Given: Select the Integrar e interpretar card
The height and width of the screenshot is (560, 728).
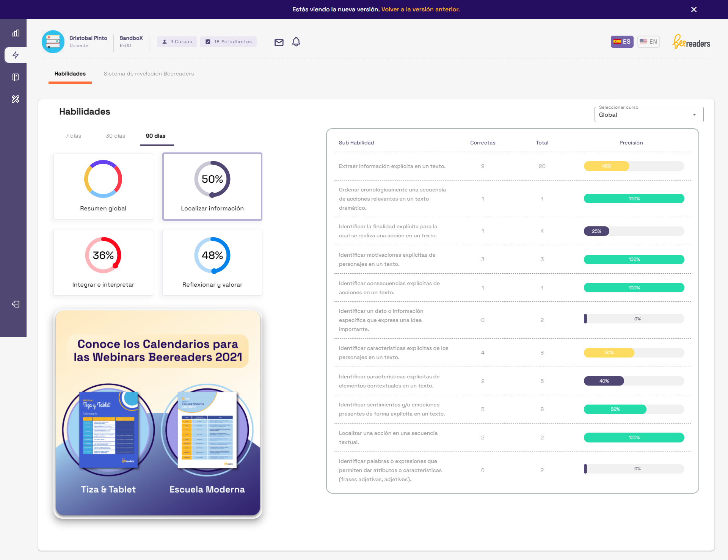Looking at the screenshot, I should coord(103,262).
